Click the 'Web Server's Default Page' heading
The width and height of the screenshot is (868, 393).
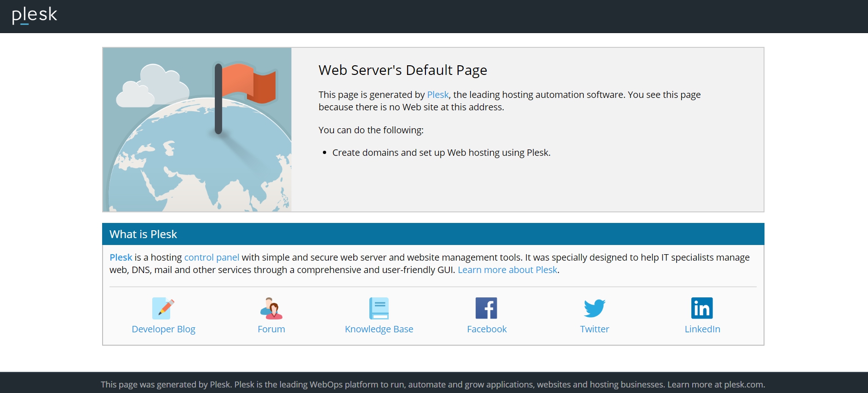pos(402,70)
